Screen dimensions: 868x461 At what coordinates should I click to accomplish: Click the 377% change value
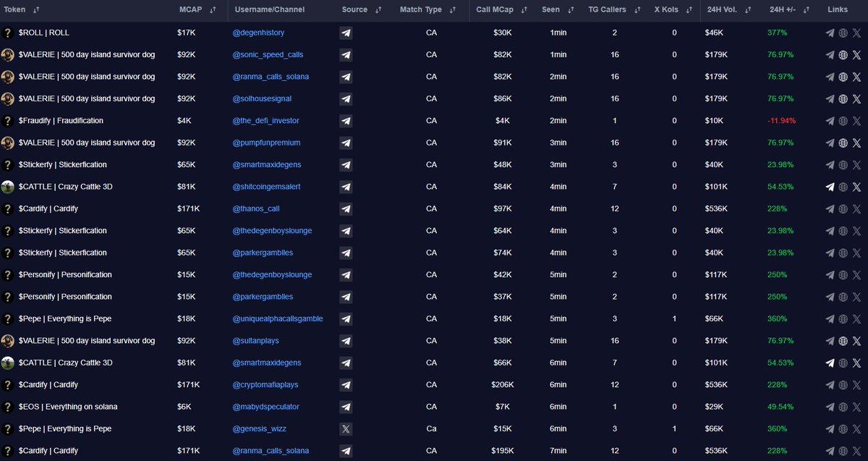(x=776, y=33)
